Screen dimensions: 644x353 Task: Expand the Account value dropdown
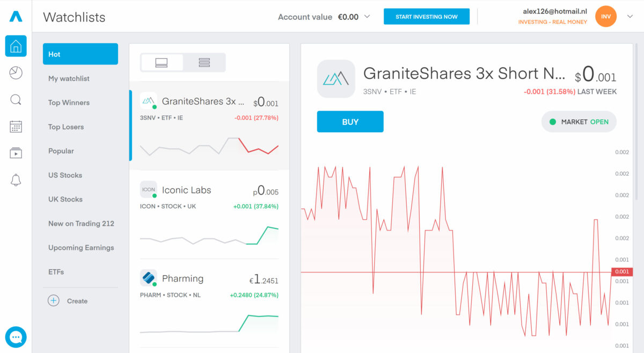pos(368,17)
